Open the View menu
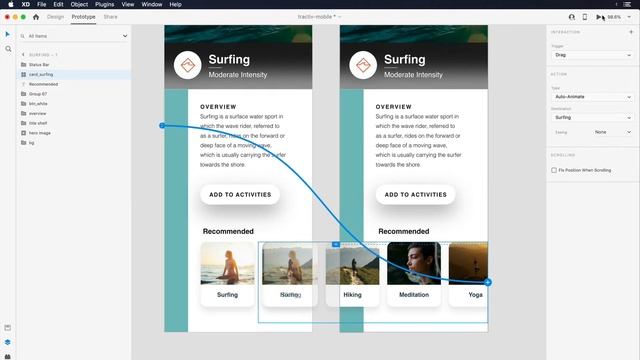This screenshot has width=640, height=360. tap(128, 4)
